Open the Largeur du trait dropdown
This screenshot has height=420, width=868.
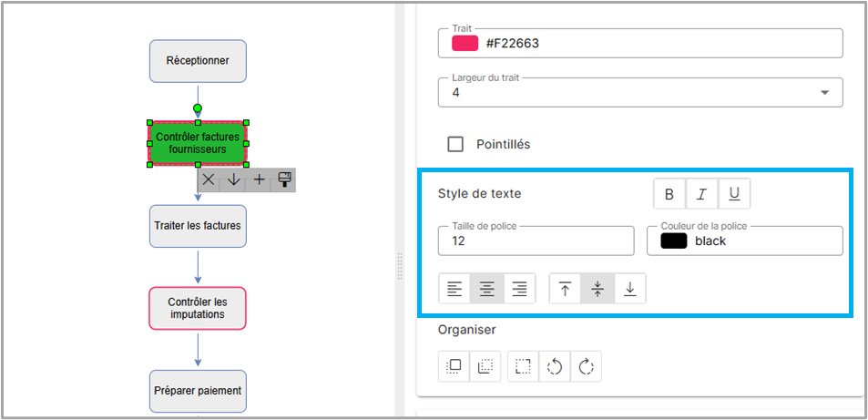click(x=825, y=92)
